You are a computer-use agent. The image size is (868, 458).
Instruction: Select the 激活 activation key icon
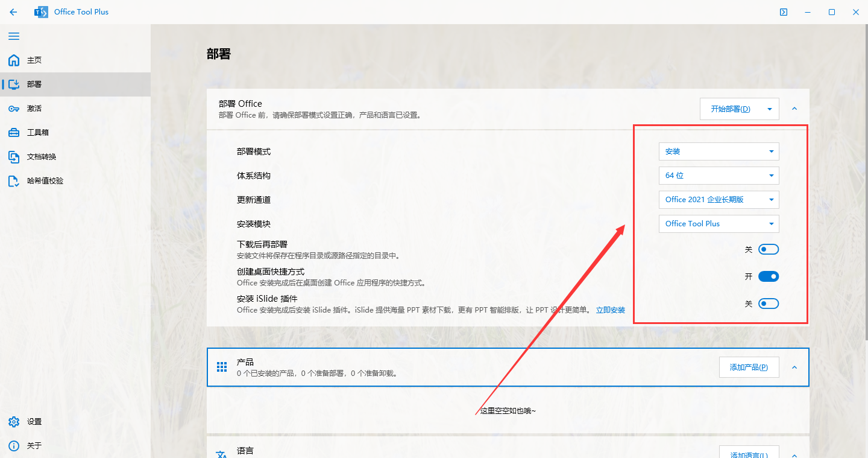pyautogui.click(x=14, y=108)
